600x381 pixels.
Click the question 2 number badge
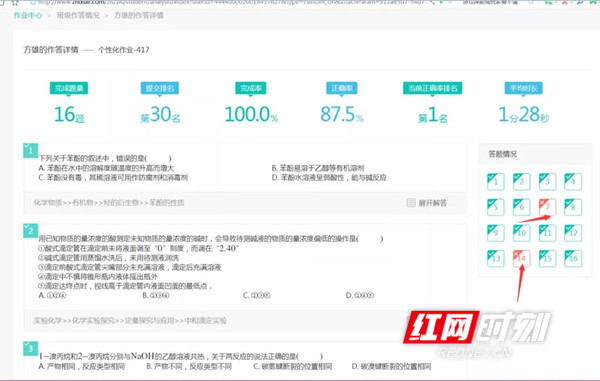click(31, 230)
